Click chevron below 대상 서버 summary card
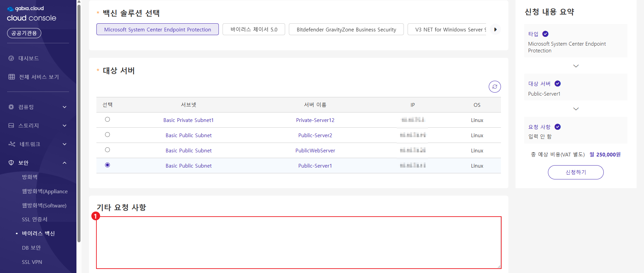644x273 pixels. coord(576,109)
